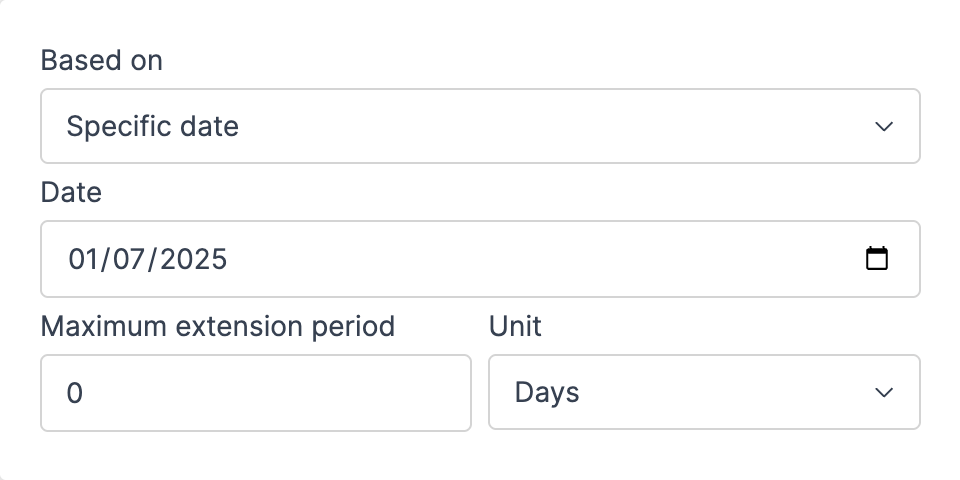Click the 0 value in extension period

point(75,393)
